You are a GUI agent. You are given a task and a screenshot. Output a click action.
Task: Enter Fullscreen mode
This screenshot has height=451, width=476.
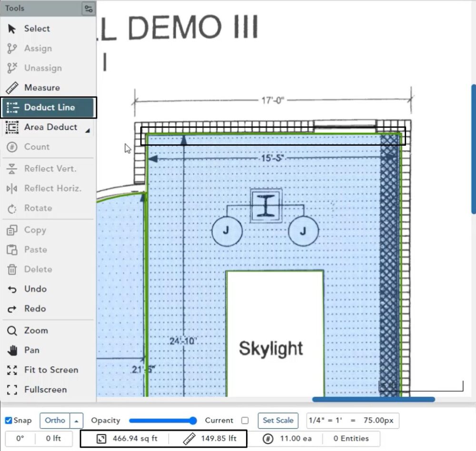point(45,390)
